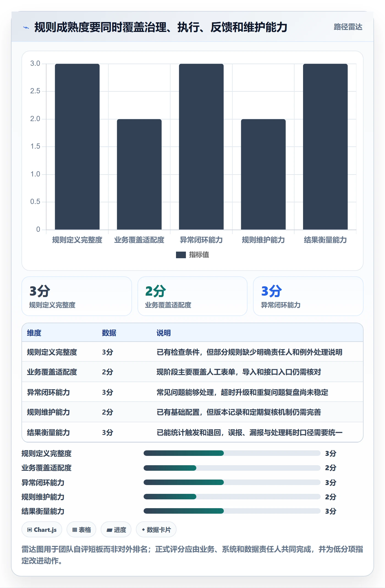Open the 3分 异常闭环能力 data card

pos(308,296)
